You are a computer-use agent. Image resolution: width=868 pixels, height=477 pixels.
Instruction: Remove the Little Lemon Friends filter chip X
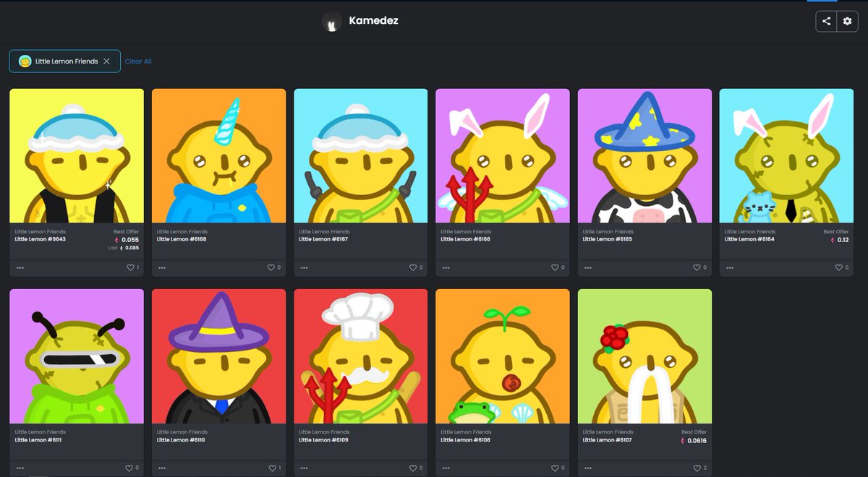(x=106, y=61)
